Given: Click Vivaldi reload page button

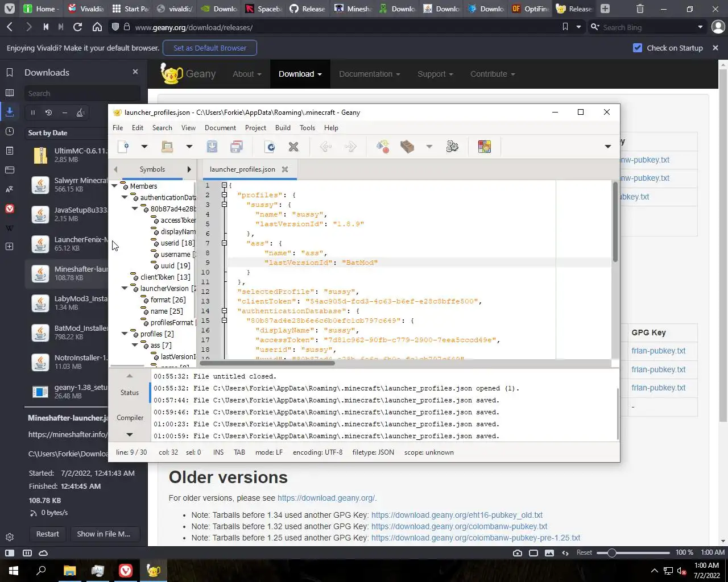Looking at the screenshot, I should (x=78, y=27).
